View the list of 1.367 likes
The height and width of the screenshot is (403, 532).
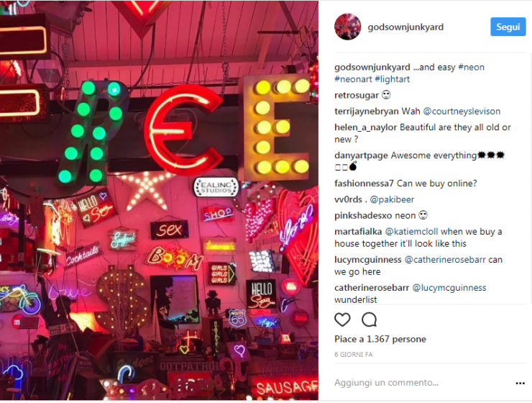tap(380, 339)
